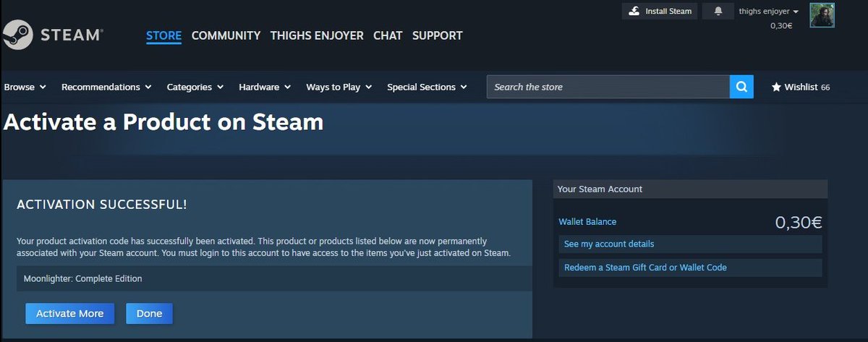Expand the thighs enjoyer account dropdown

(x=768, y=12)
